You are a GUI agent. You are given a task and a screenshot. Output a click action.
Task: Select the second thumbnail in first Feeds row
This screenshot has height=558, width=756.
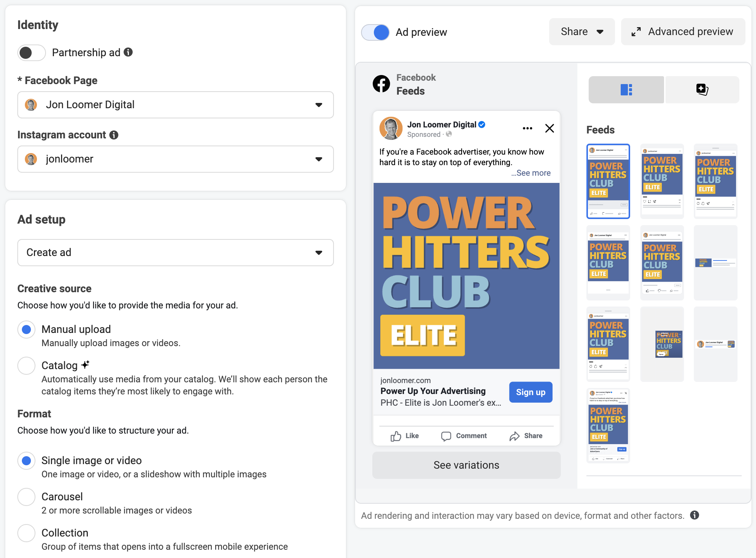[662, 181]
